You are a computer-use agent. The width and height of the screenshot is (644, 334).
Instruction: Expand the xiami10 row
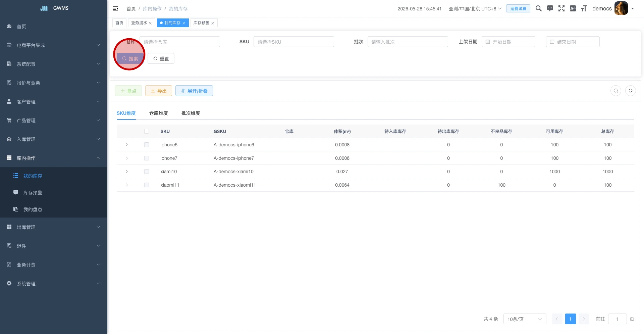pos(127,172)
